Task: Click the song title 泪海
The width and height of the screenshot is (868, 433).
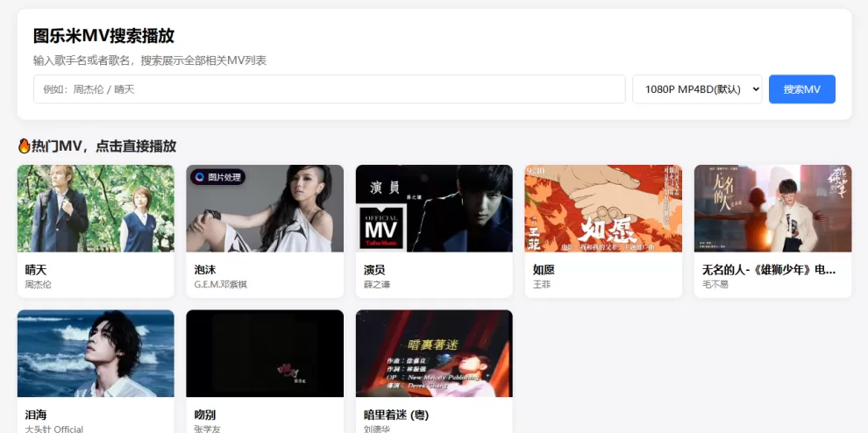Action: pyautogui.click(x=36, y=415)
